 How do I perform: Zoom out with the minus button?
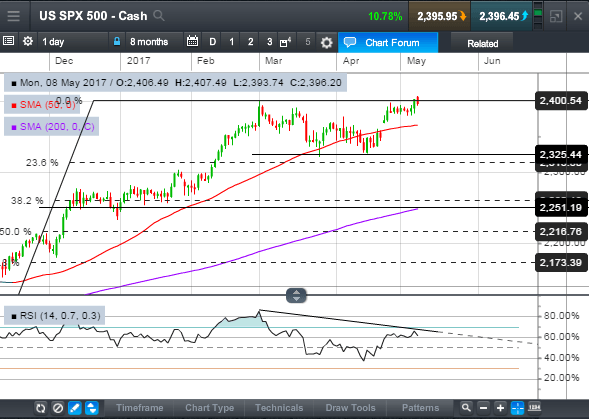coord(483,408)
